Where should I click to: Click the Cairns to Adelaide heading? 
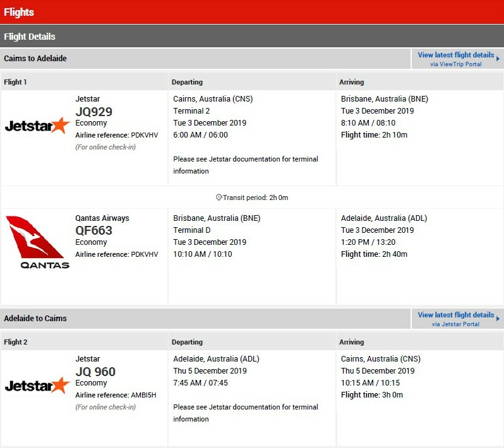click(x=35, y=59)
